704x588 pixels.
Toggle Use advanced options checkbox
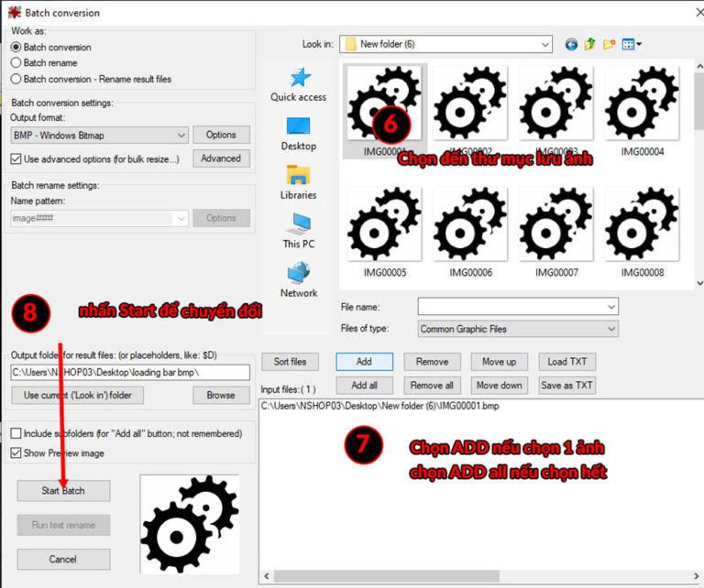16,159
